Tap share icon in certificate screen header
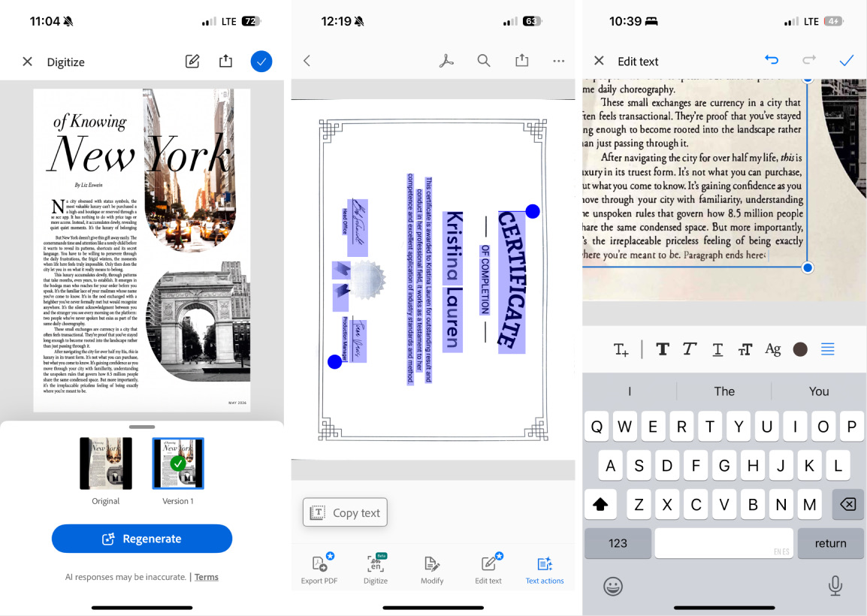The height and width of the screenshot is (616, 867). point(522,60)
